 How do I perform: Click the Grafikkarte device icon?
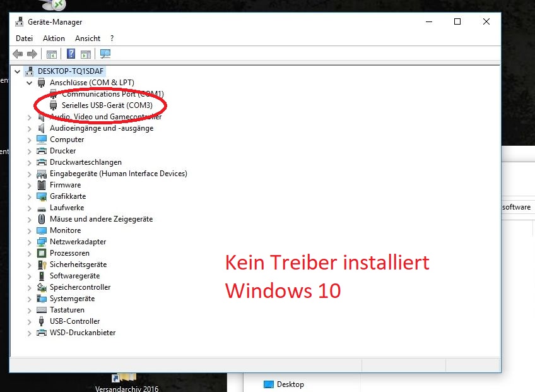click(x=42, y=196)
